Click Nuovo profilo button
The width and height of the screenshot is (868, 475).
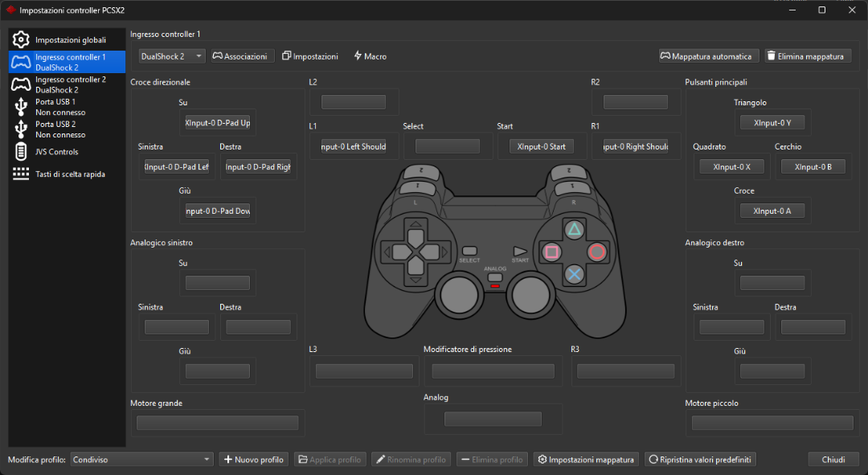tap(253, 460)
